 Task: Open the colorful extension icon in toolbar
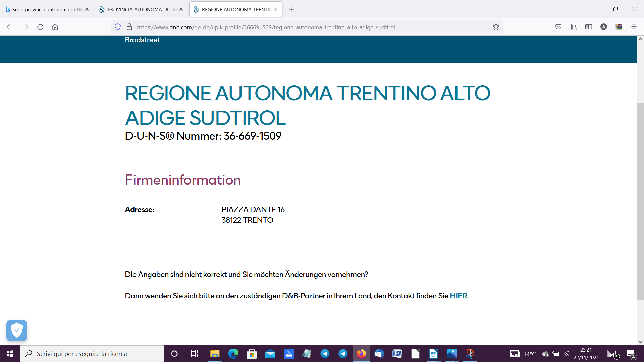pos(619,27)
